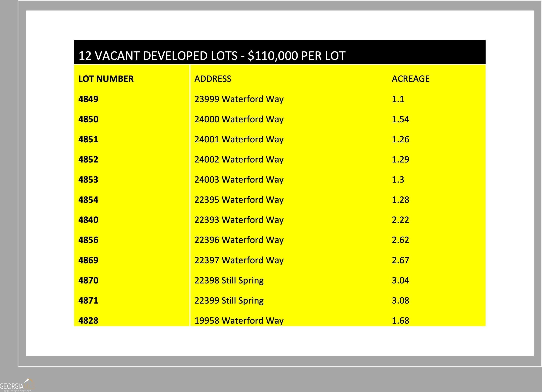Viewport: 542px width, 392px height.
Task: Click acreage value 2.62
Action: [400, 240]
